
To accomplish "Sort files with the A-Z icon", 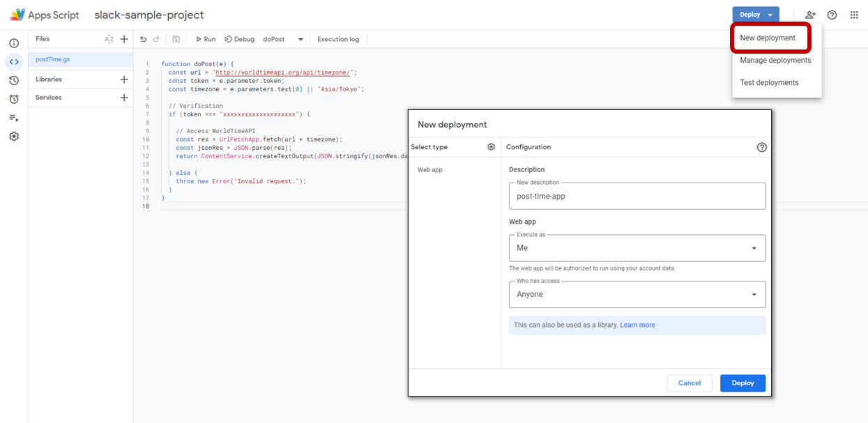I will coord(109,38).
